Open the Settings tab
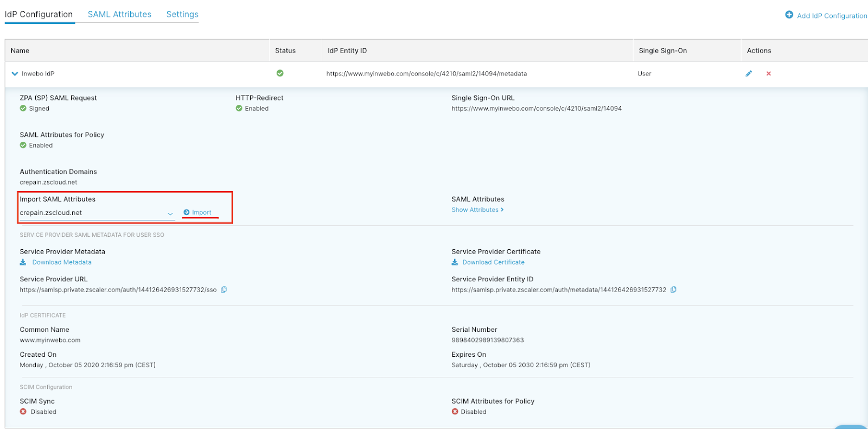868x429 pixels. (182, 14)
